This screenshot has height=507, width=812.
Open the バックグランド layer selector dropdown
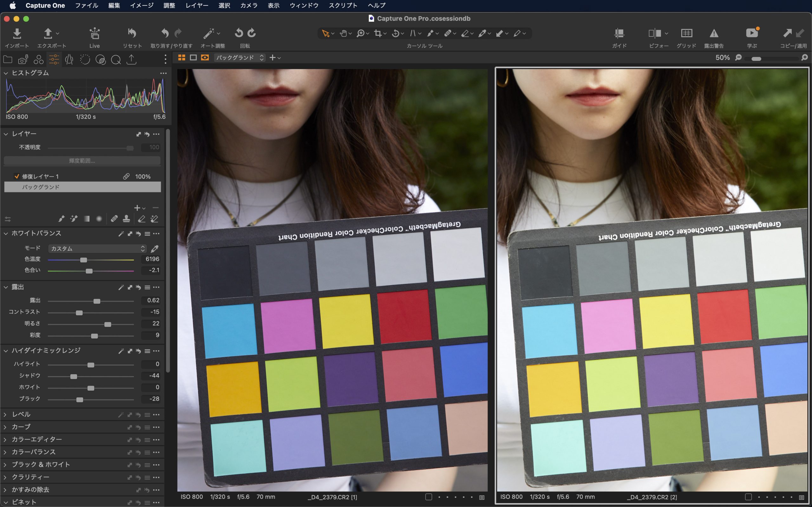(239, 58)
